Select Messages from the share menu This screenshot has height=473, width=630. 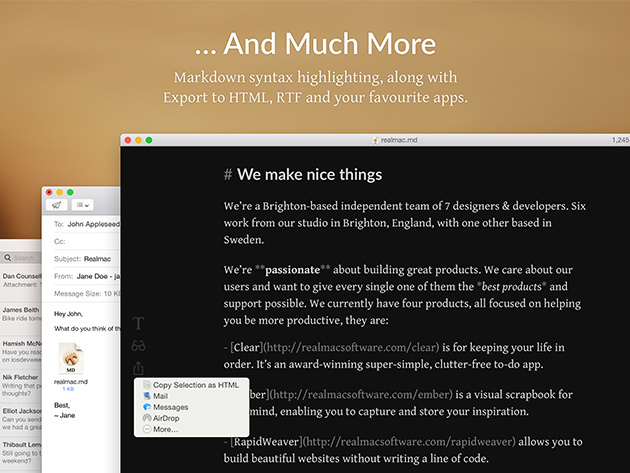(x=191, y=407)
